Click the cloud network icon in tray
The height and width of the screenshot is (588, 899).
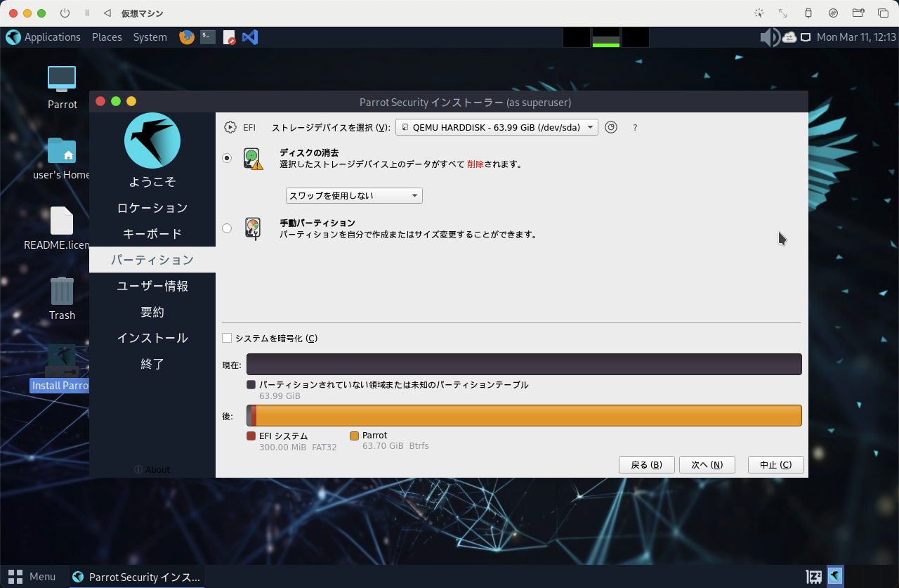click(789, 37)
